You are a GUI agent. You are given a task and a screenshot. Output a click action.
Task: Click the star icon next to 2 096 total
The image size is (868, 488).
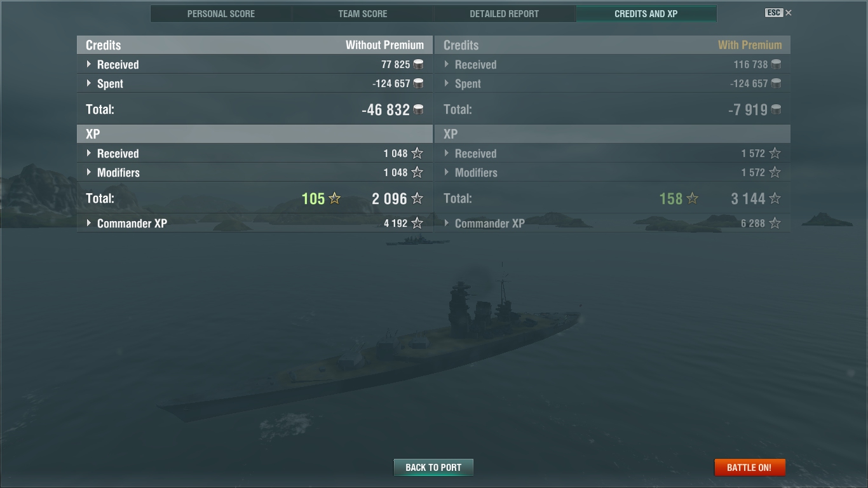tap(417, 198)
